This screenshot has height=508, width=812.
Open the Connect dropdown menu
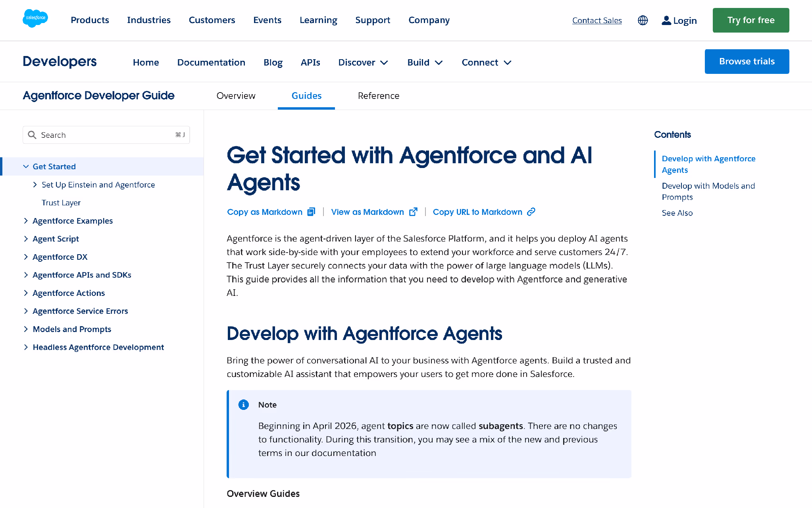point(487,62)
